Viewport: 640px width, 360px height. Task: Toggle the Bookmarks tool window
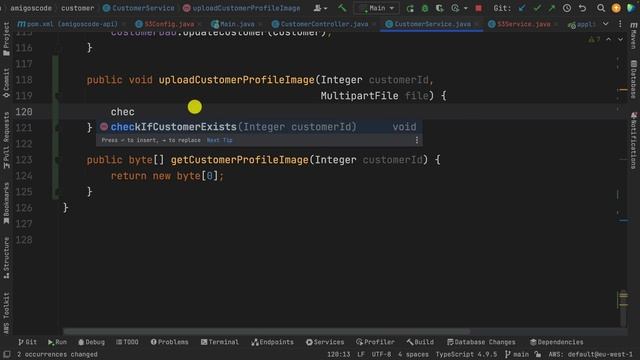6,203
